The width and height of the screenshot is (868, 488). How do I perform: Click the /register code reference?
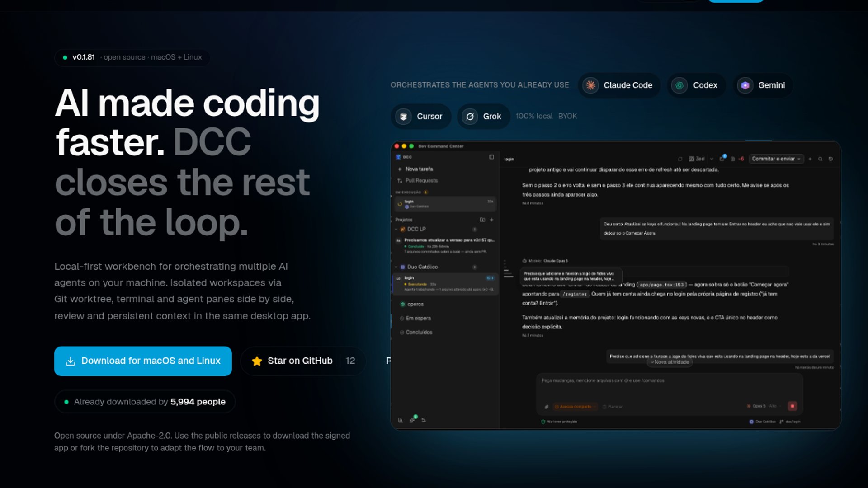tap(575, 294)
